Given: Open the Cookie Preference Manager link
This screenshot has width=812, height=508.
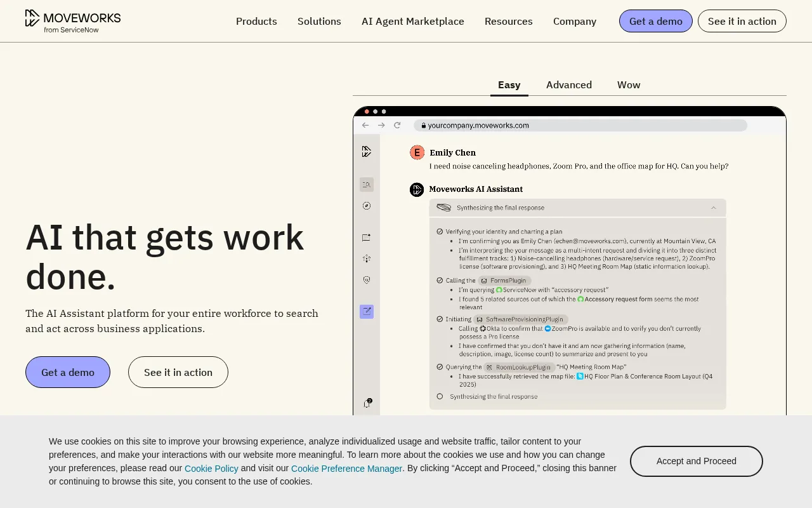Looking at the screenshot, I should (346, 469).
